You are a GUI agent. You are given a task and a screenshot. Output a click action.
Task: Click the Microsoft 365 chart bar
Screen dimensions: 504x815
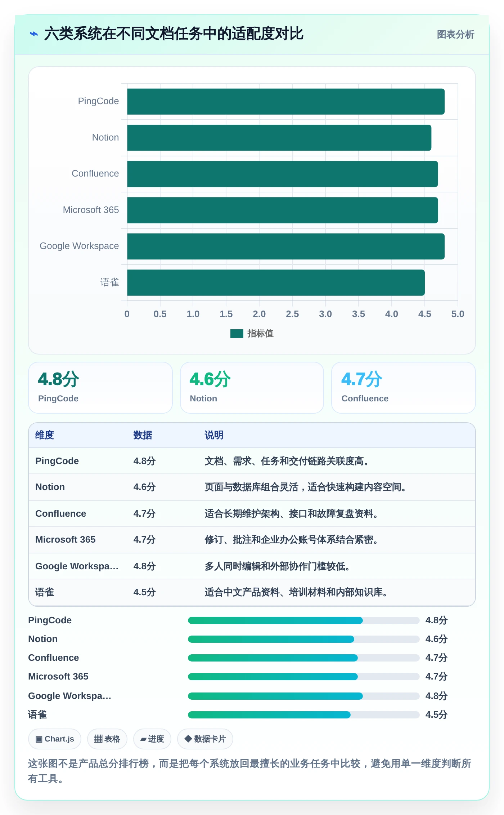pos(283,210)
